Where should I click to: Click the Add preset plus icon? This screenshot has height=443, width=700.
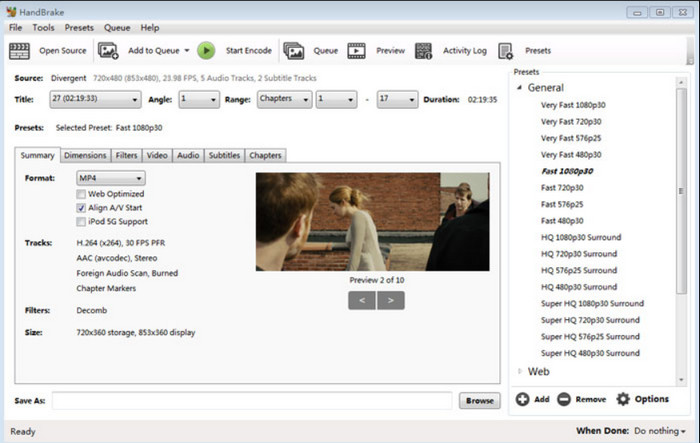pos(522,399)
